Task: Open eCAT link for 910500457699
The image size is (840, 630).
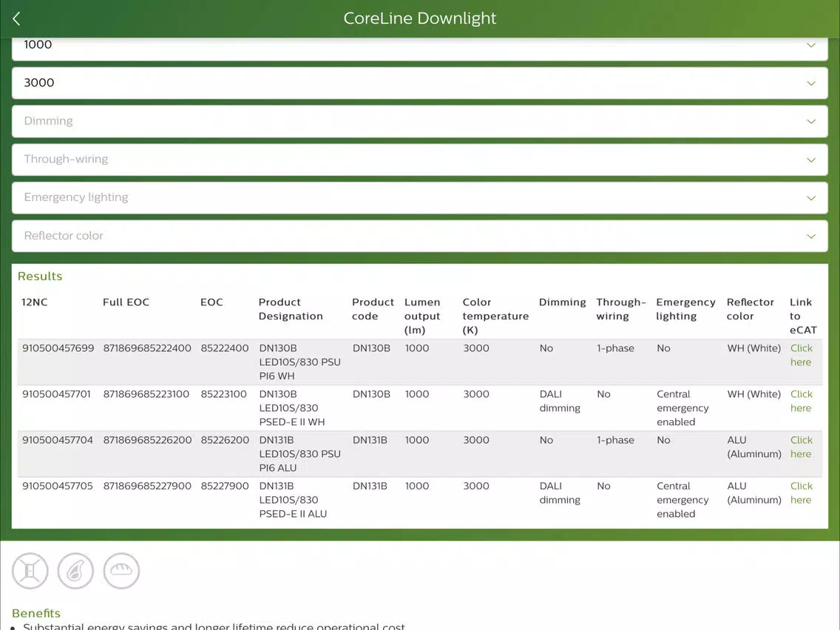Action: click(x=802, y=355)
